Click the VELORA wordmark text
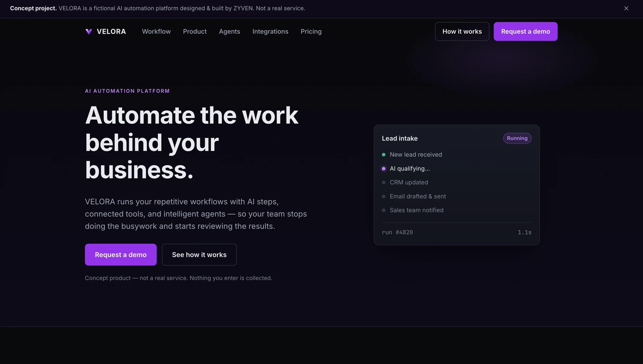Viewport: 643px width, 364px height. 111,31
